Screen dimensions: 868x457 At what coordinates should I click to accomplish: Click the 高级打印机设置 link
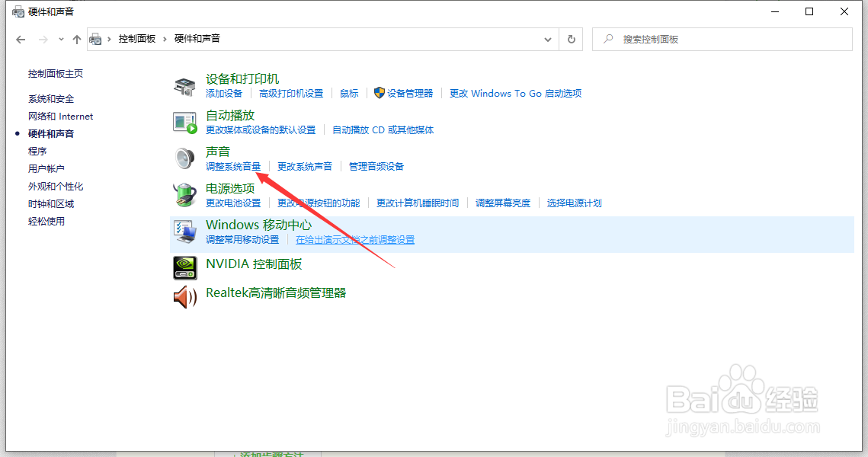[x=291, y=94]
